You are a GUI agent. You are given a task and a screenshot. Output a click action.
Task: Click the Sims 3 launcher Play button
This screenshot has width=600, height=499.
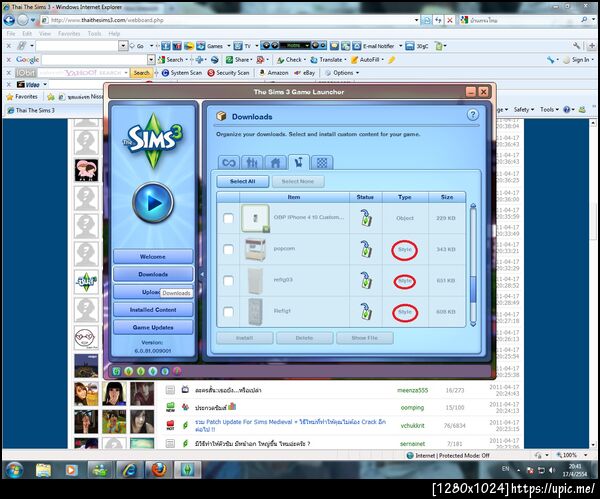click(x=153, y=202)
